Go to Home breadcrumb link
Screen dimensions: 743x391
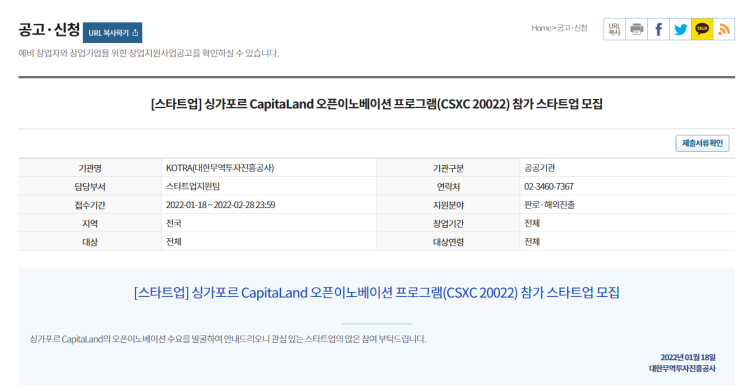tap(541, 28)
